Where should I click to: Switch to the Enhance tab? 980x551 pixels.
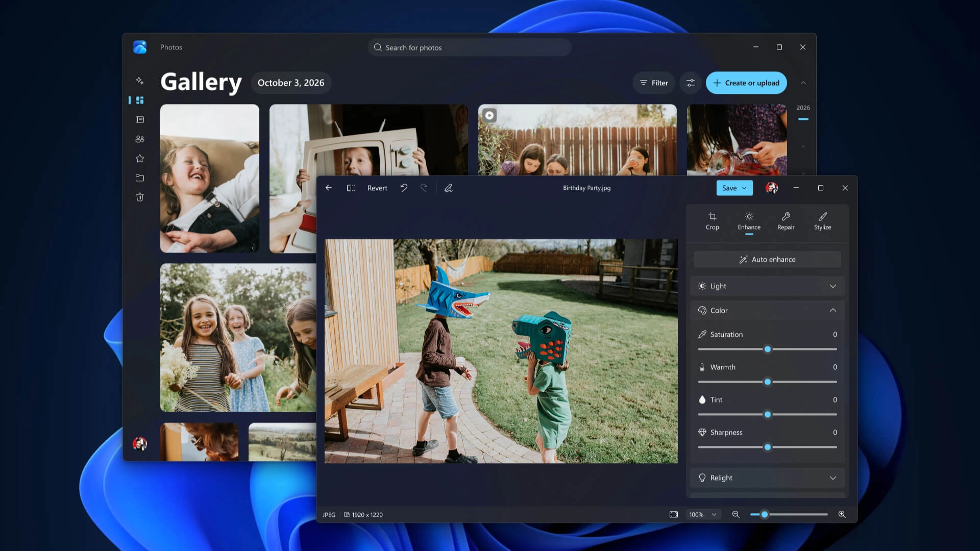coord(749,221)
